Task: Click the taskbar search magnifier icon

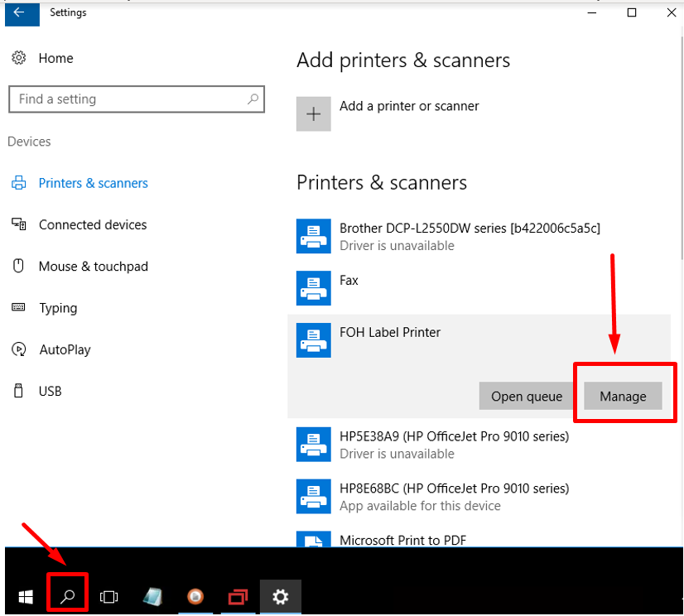Action: [69, 596]
